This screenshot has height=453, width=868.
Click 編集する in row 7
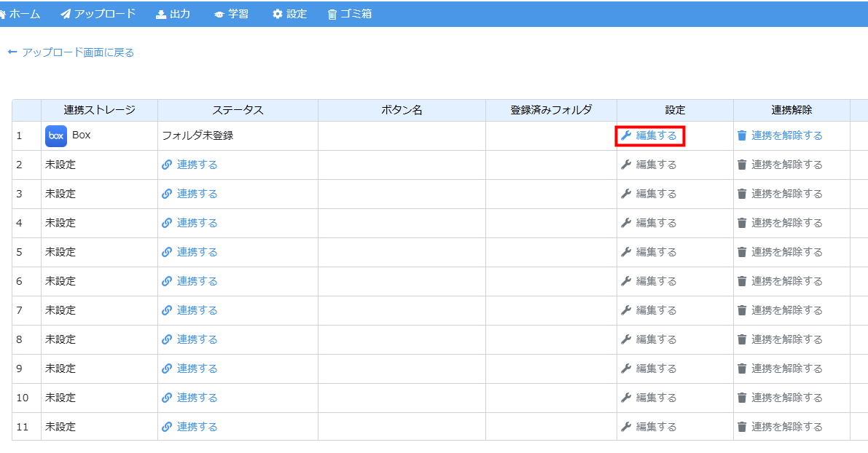(x=656, y=310)
